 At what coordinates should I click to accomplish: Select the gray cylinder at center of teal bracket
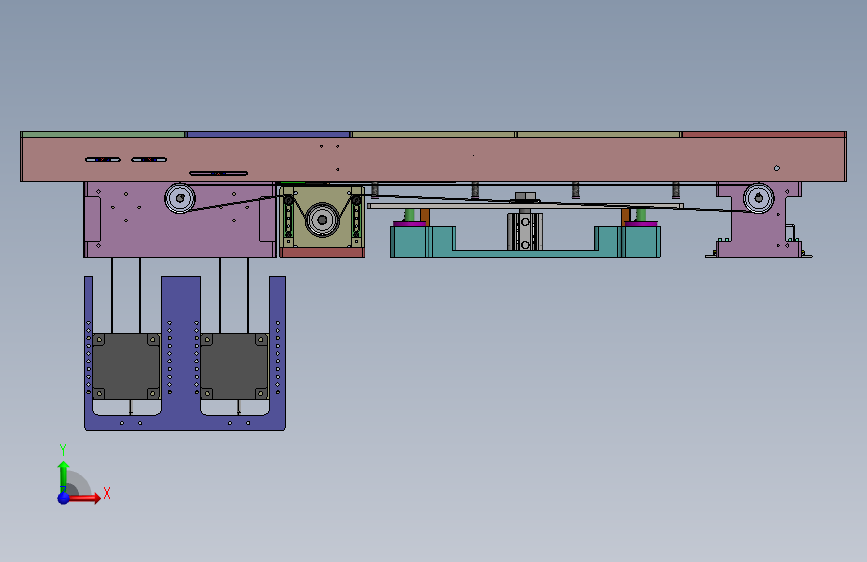click(525, 232)
